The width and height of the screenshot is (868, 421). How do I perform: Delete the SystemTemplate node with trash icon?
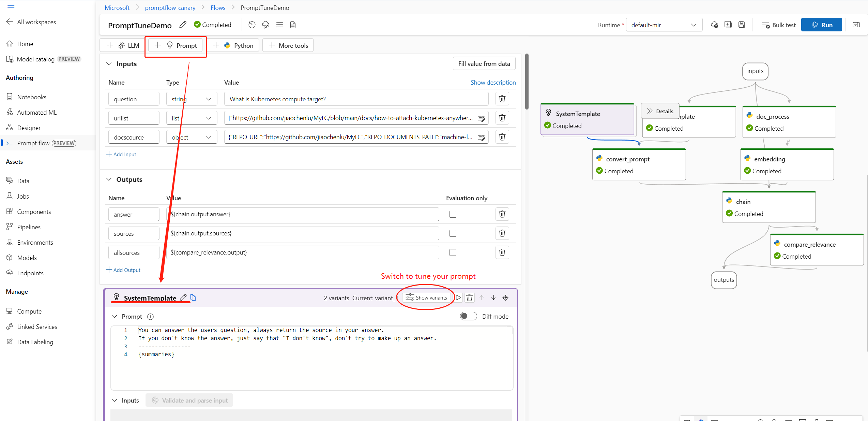coord(469,297)
